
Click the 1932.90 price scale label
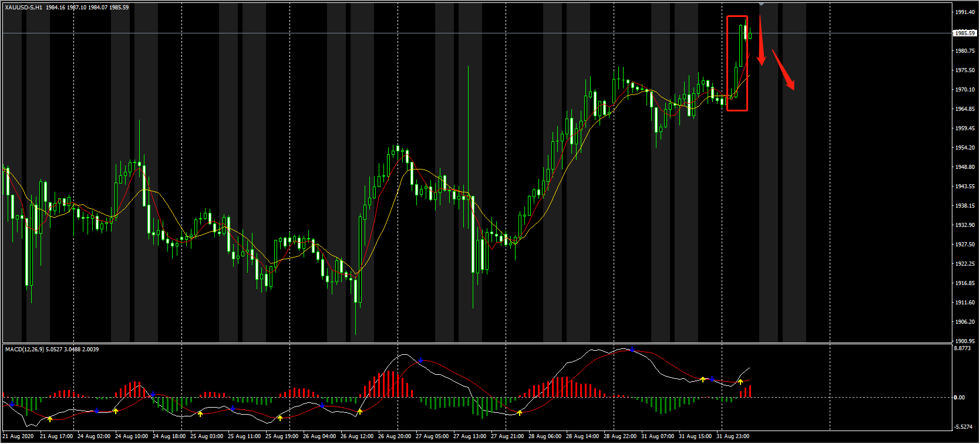point(965,225)
